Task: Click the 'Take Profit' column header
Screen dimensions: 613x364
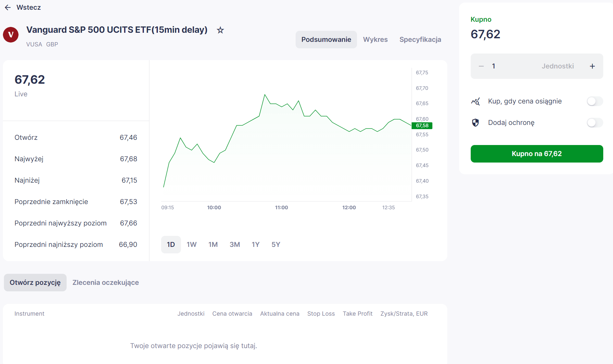Action: [x=358, y=314]
